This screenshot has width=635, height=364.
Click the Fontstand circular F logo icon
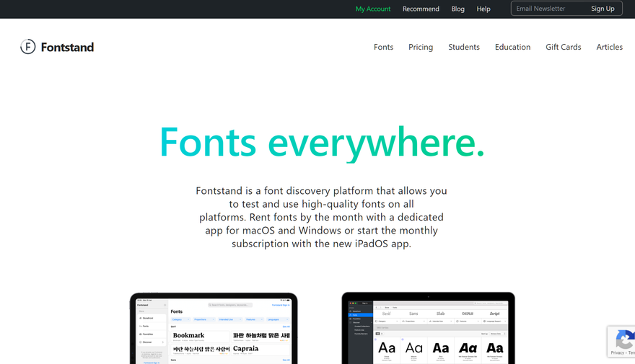coord(28,47)
